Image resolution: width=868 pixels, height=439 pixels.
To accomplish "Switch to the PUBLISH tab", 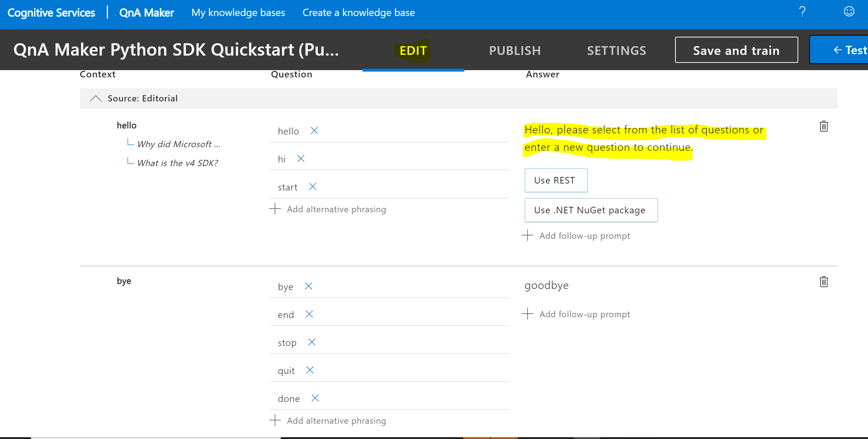I will (515, 50).
